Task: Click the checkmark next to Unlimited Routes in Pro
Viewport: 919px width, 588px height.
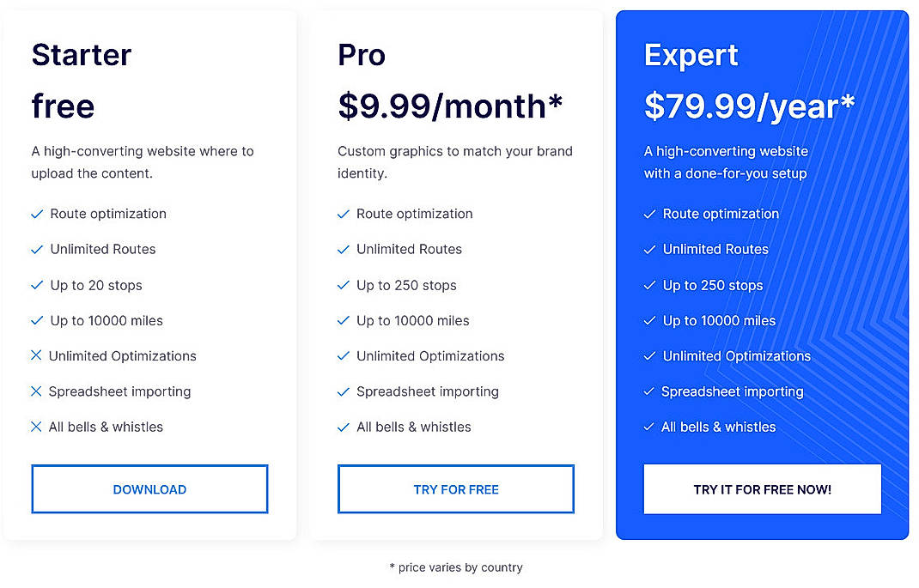Action: click(344, 250)
